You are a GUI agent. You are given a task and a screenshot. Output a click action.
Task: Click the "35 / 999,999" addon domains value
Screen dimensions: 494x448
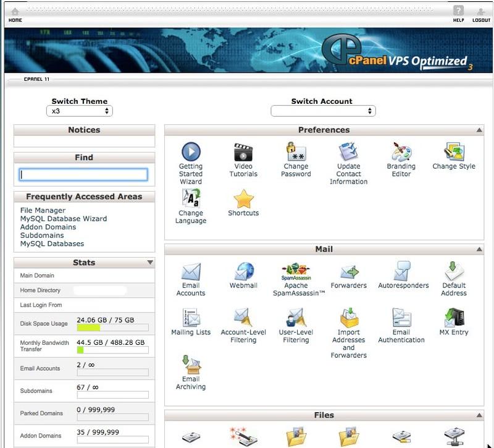98,432
